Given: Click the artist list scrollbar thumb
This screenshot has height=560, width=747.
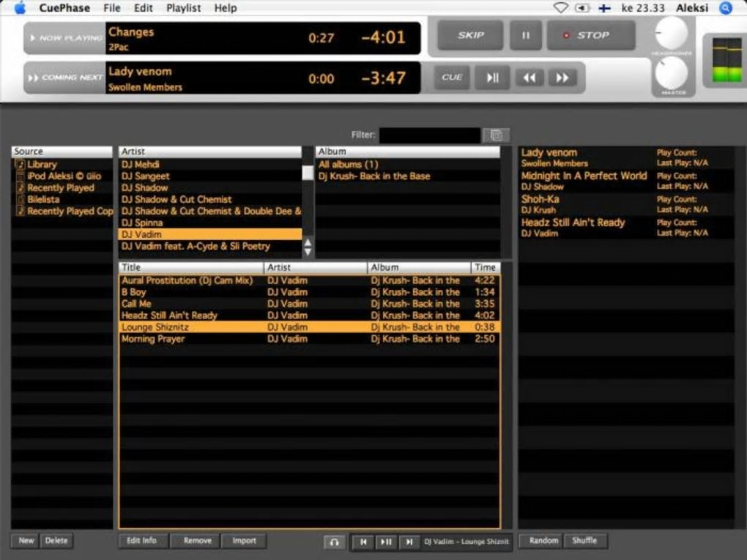Looking at the screenshot, I should coord(308,172).
